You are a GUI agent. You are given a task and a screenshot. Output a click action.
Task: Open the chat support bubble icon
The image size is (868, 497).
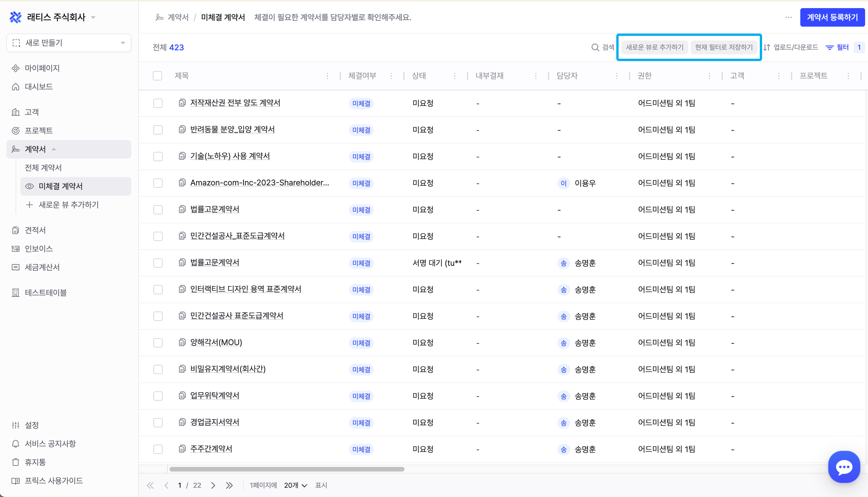[844, 467]
